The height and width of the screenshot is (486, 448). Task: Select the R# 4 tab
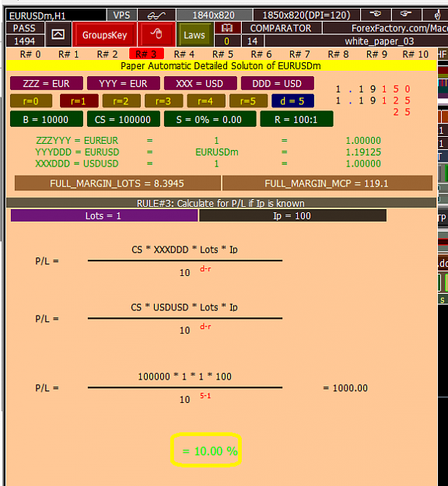pos(184,54)
